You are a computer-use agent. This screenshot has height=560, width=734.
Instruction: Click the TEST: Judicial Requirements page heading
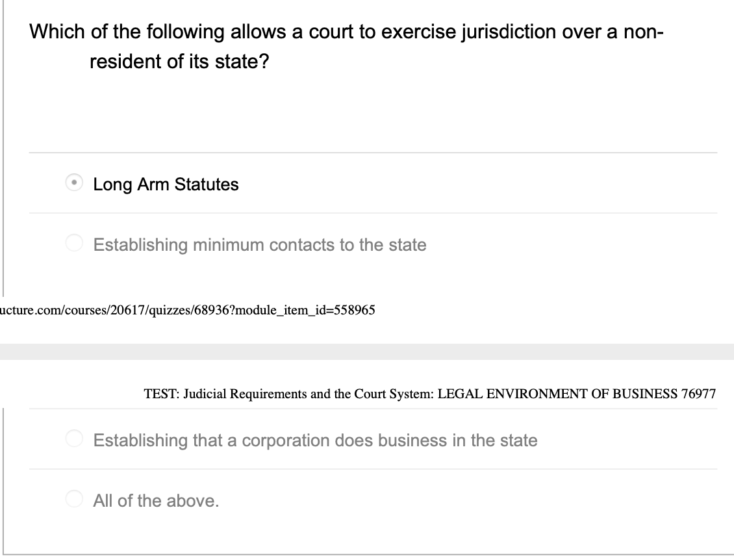point(260,394)
